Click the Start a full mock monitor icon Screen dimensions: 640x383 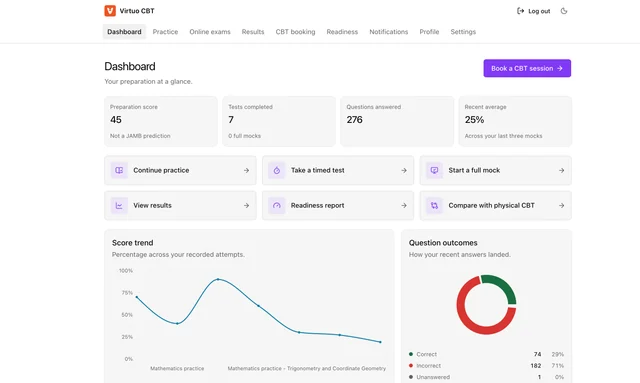point(434,170)
